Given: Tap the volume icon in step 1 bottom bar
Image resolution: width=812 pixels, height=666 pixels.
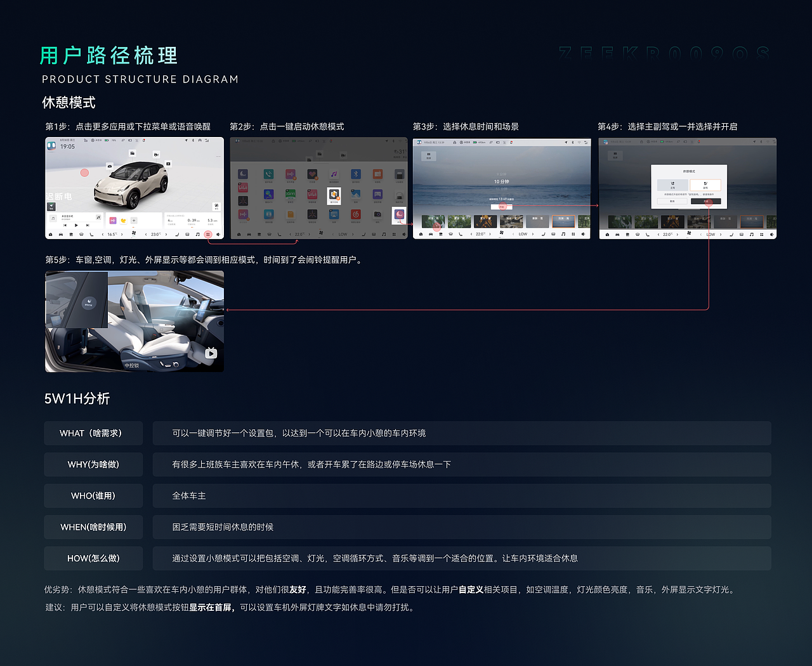Looking at the screenshot, I should pyautogui.click(x=218, y=234).
